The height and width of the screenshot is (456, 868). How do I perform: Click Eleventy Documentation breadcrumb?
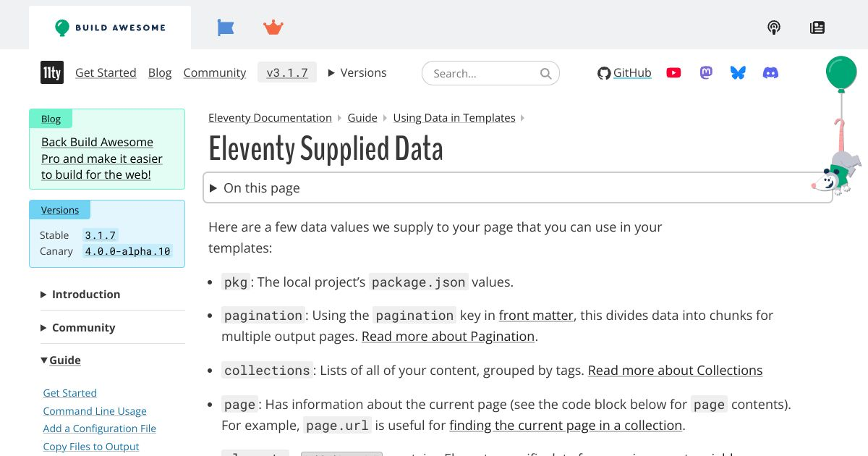pyautogui.click(x=270, y=117)
